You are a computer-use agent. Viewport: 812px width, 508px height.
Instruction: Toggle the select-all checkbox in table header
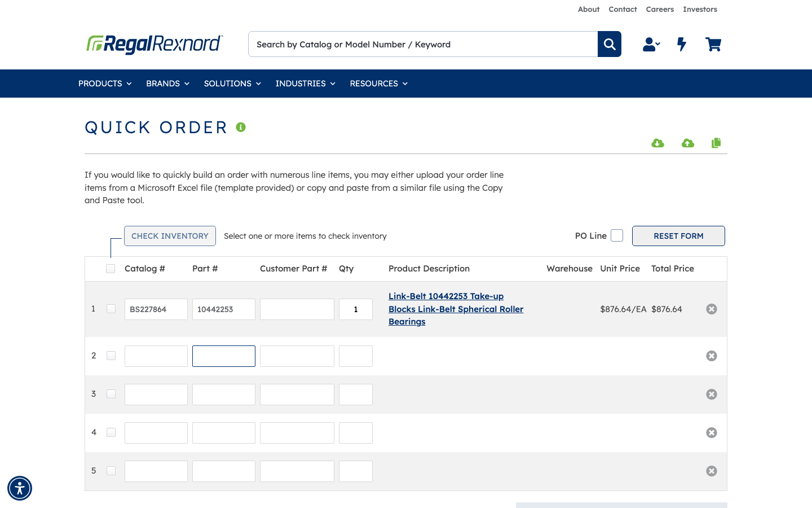coord(111,269)
